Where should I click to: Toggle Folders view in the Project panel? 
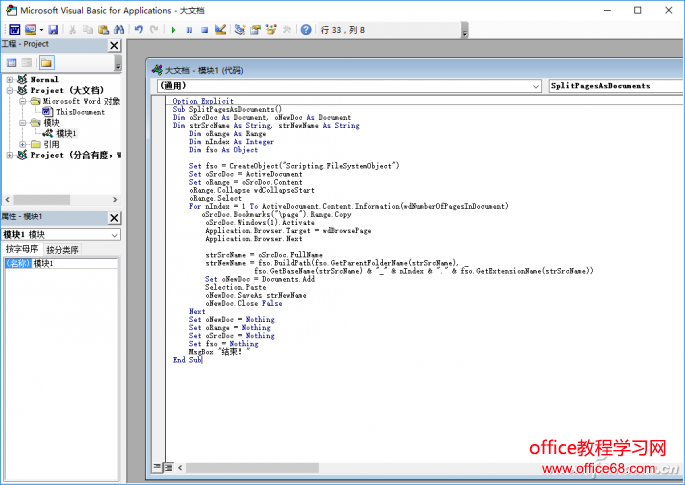pos(46,63)
